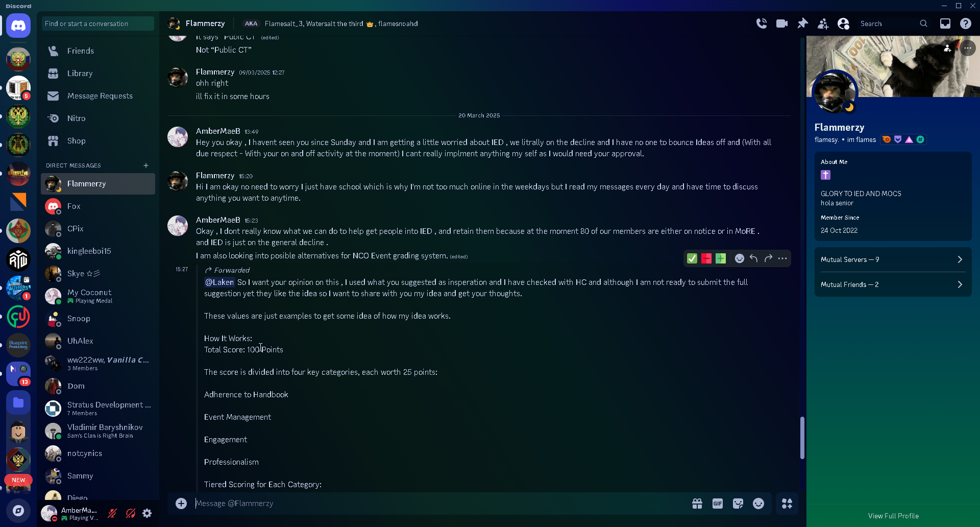Open the sticker picker
Image resolution: width=980 pixels, height=527 pixels.
(x=738, y=504)
